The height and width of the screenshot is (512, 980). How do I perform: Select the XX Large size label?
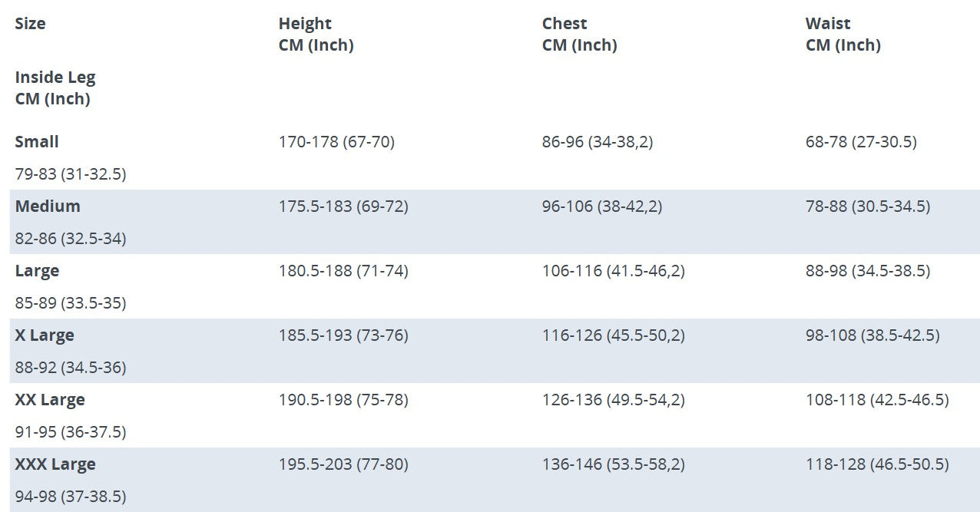click(x=50, y=400)
